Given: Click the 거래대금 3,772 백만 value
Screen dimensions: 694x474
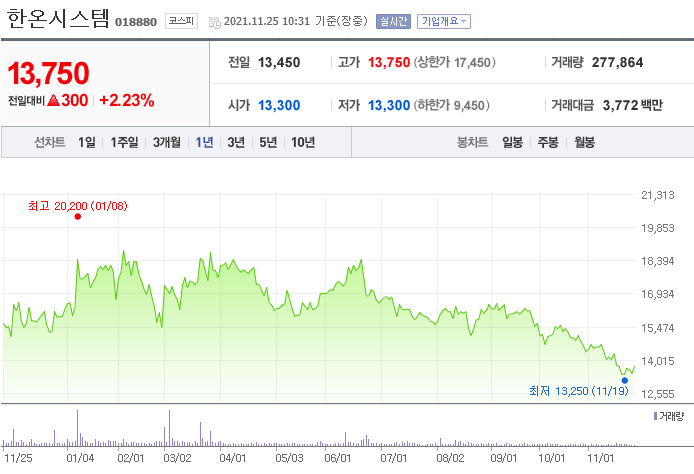Looking at the screenshot, I should [x=632, y=105].
